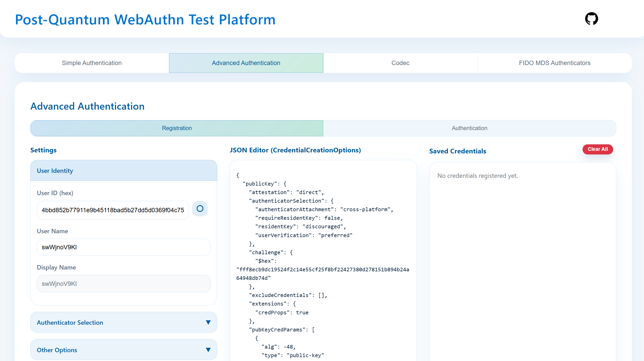Open the GitHub repository icon
Screen dimensions: 644x361
(x=591, y=19)
